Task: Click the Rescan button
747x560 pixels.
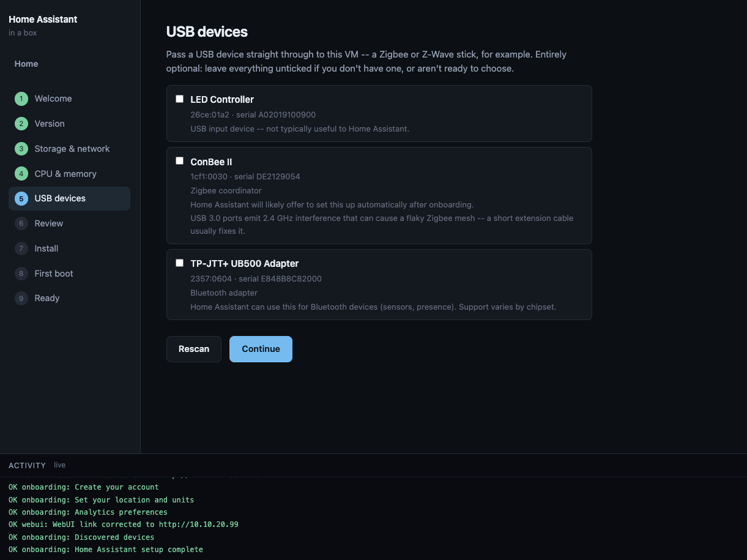Action: pos(194,349)
